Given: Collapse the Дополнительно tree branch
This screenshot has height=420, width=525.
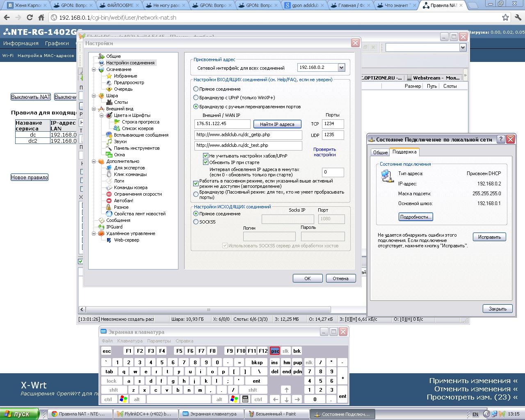Looking at the screenshot, I should [x=94, y=161].
